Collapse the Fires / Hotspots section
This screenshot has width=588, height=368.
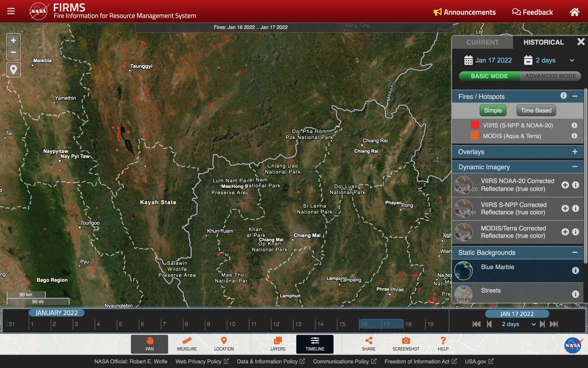coord(575,96)
